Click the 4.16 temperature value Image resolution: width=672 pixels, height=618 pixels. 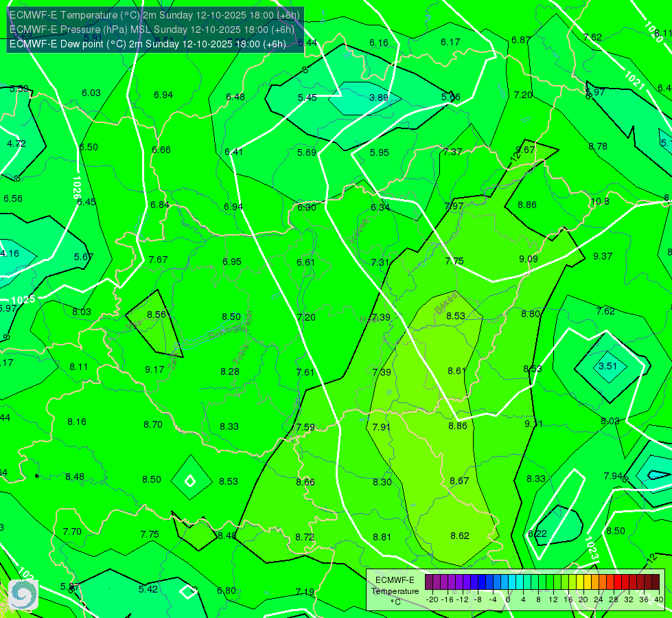(x=10, y=253)
